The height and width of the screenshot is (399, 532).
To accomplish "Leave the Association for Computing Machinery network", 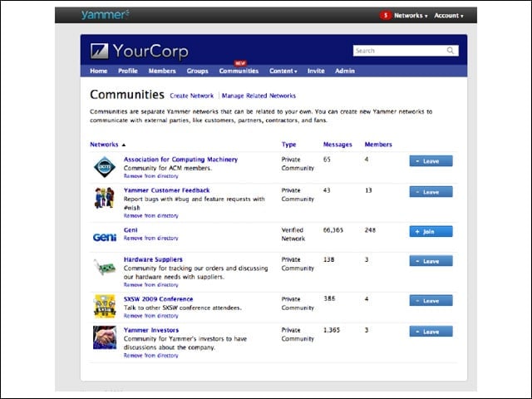I will [x=431, y=161].
